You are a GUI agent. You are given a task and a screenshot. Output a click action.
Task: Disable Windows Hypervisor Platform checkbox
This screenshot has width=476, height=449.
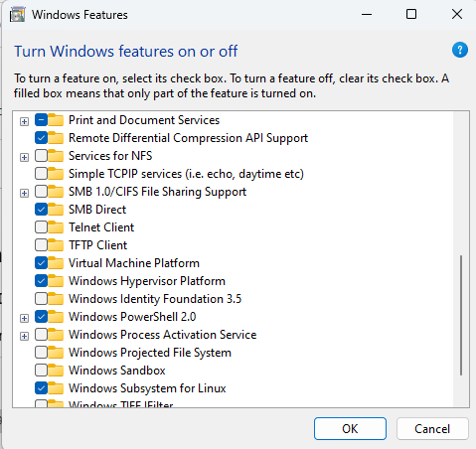[41, 281]
